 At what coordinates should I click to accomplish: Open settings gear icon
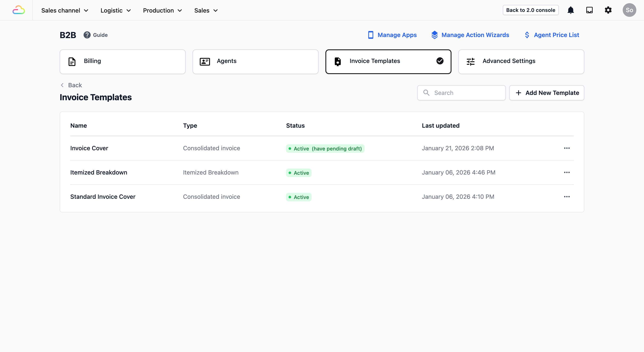[608, 10]
